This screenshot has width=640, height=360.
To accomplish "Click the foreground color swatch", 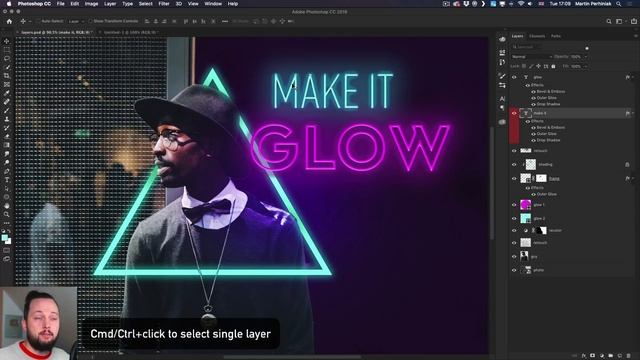I will click(x=4, y=237).
